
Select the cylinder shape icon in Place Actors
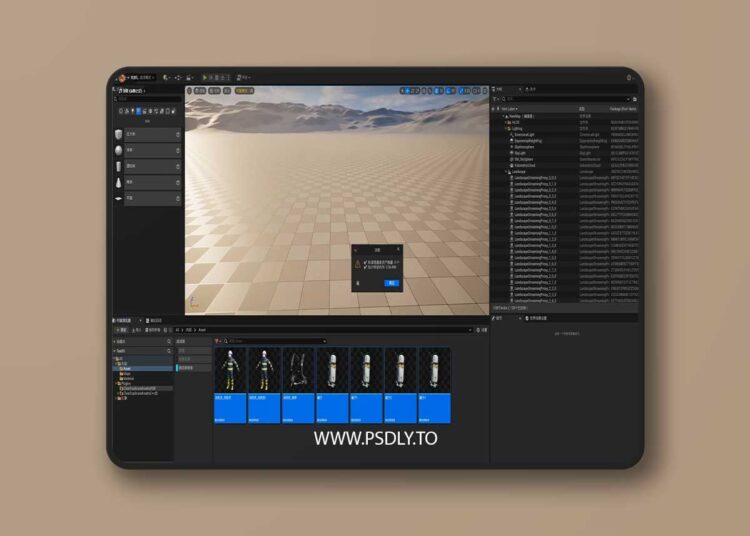pyautogui.click(x=119, y=165)
